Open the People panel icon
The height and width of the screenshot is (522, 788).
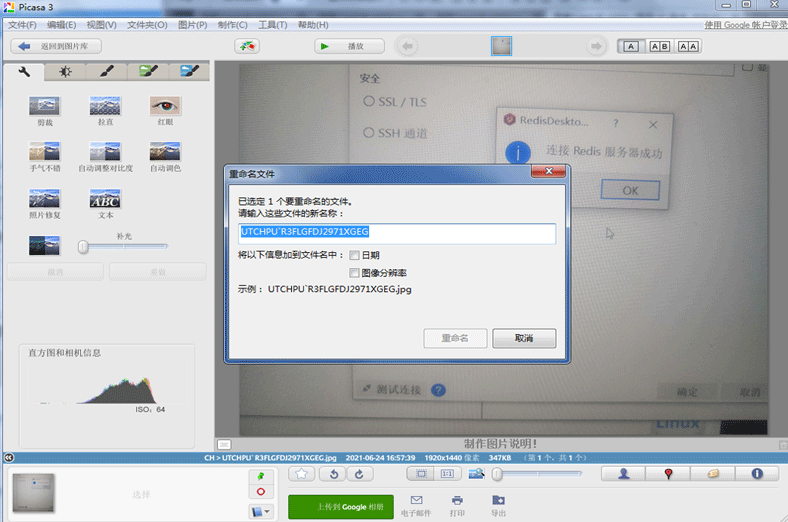click(624, 473)
